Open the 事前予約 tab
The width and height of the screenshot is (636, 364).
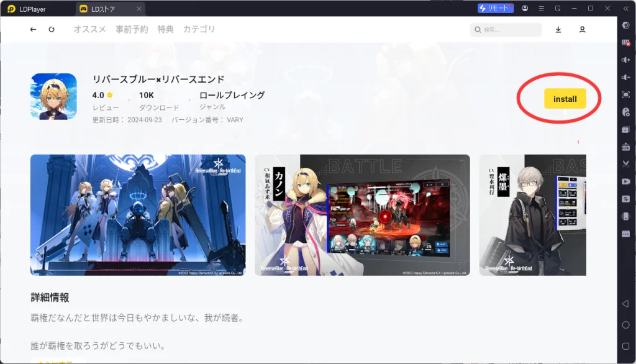click(132, 29)
